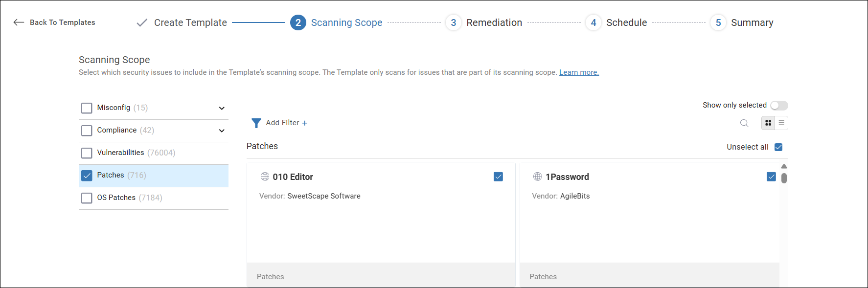Click the patches list scrollbar thumb
The width and height of the screenshot is (868, 288).
click(x=784, y=178)
